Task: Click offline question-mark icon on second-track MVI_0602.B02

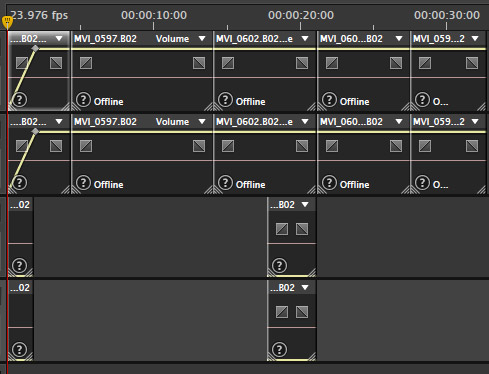Action: pyautogui.click(x=225, y=183)
